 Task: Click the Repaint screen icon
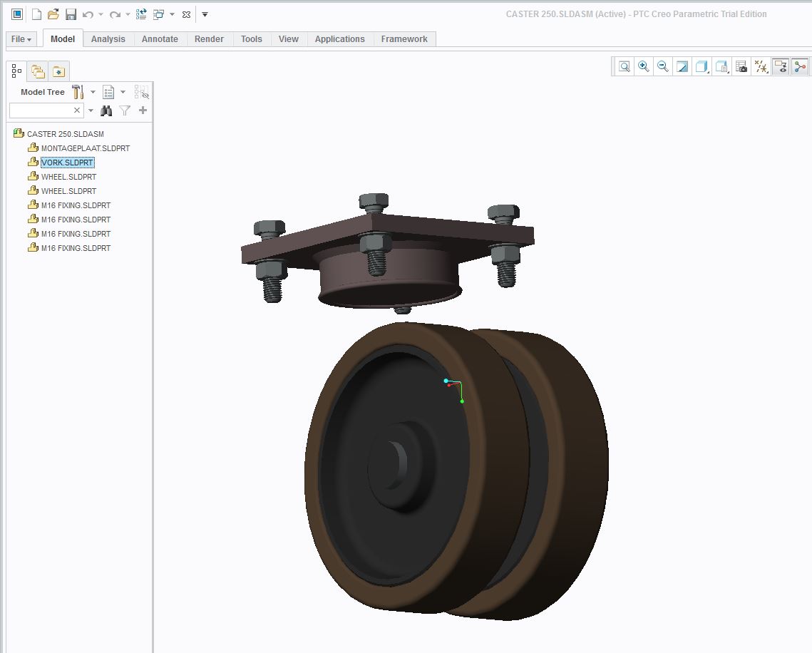click(x=682, y=66)
